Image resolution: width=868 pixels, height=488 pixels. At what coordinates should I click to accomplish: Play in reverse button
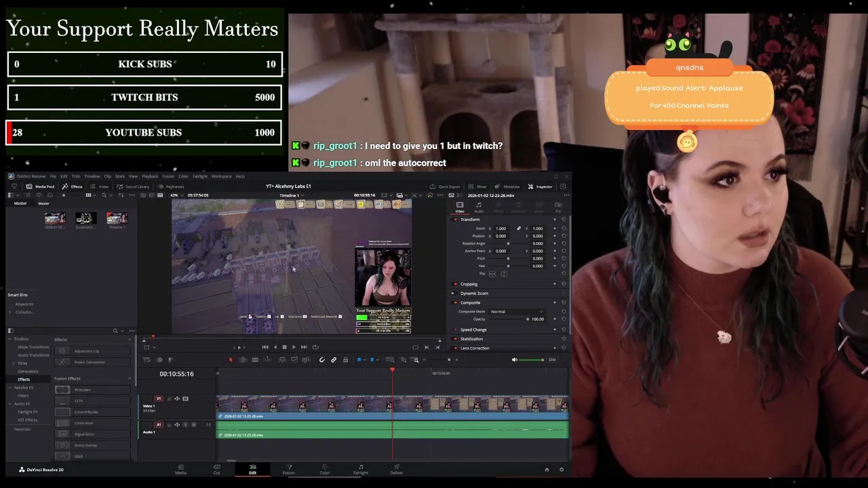pyautogui.click(x=275, y=347)
